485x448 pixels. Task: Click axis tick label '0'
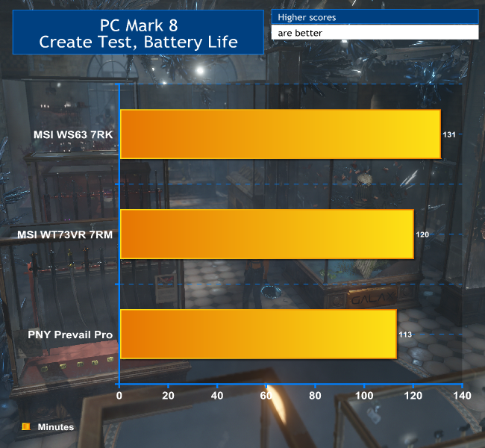click(x=119, y=396)
